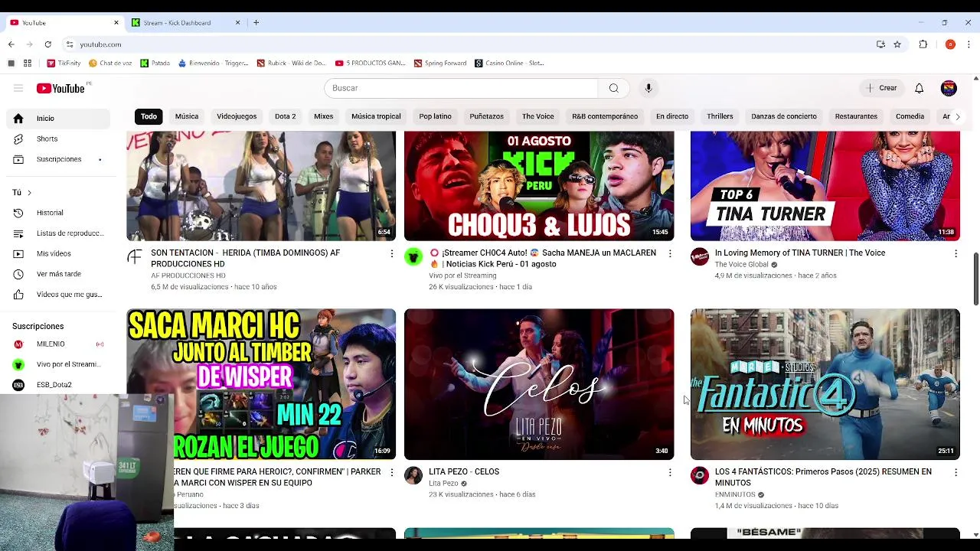Screen dimensions: 980x551
Task: Reload the page
Action: click(47, 44)
